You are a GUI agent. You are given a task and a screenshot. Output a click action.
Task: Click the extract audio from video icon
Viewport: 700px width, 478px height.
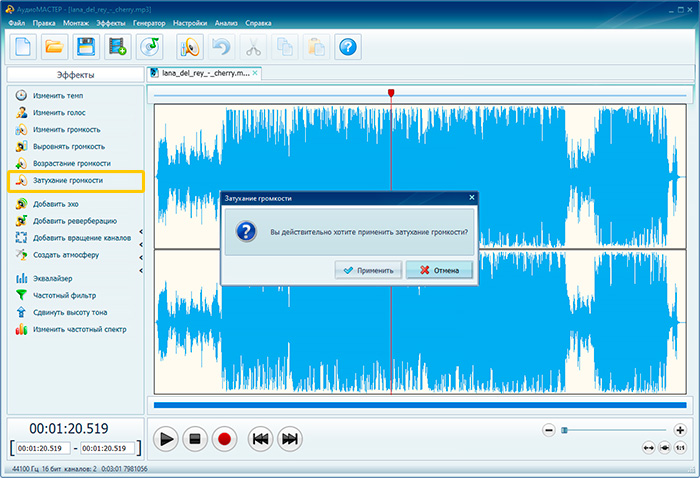(x=118, y=45)
